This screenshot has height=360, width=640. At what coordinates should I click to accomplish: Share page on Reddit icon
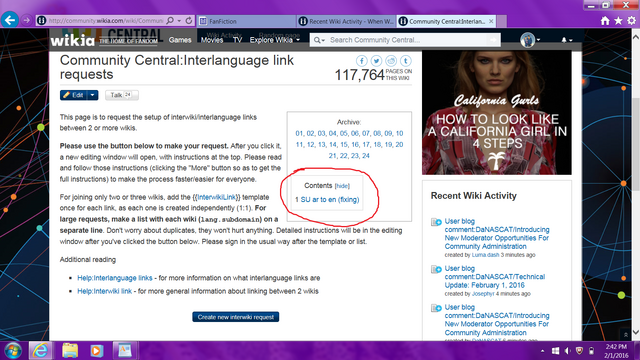(x=391, y=61)
